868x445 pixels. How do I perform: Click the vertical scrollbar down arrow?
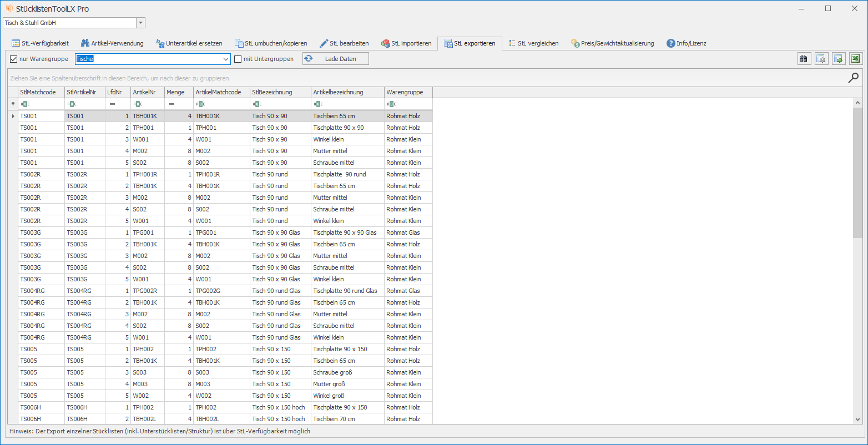pyautogui.click(x=857, y=419)
